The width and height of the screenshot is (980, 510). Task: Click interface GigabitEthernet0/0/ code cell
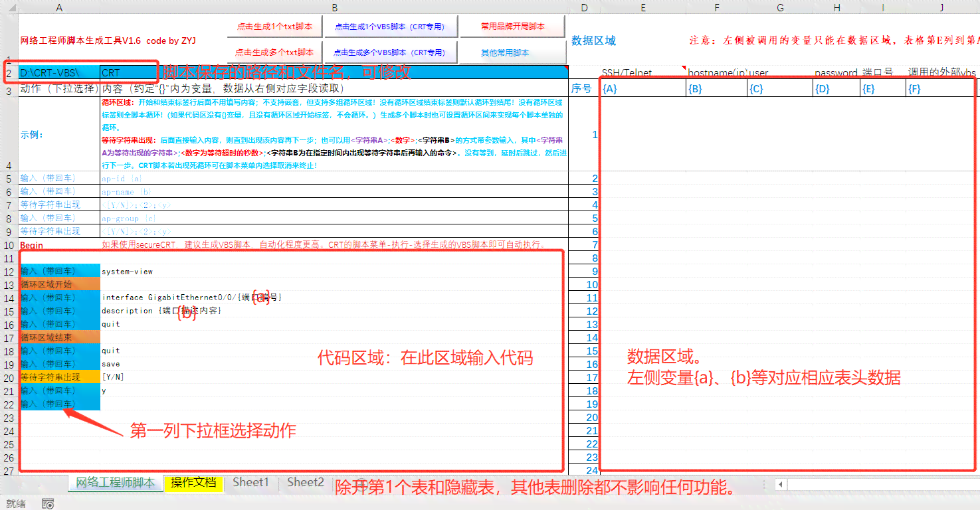334,297
